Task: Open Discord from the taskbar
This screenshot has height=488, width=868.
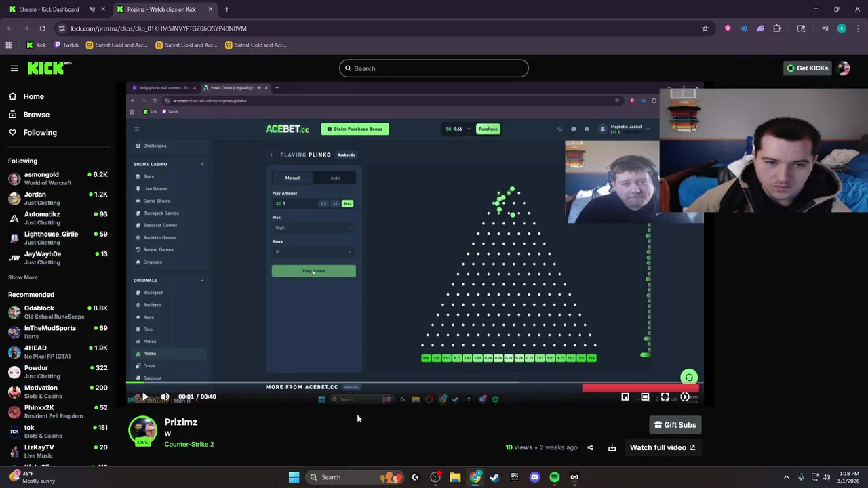Action: click(534, 477)
